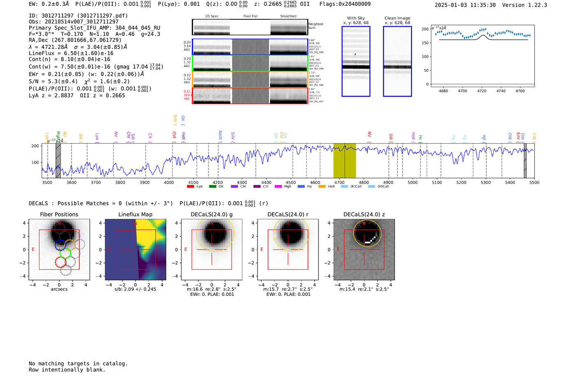
Task: Click the (K)CaII legend swatch
Action: pos(344,186)
